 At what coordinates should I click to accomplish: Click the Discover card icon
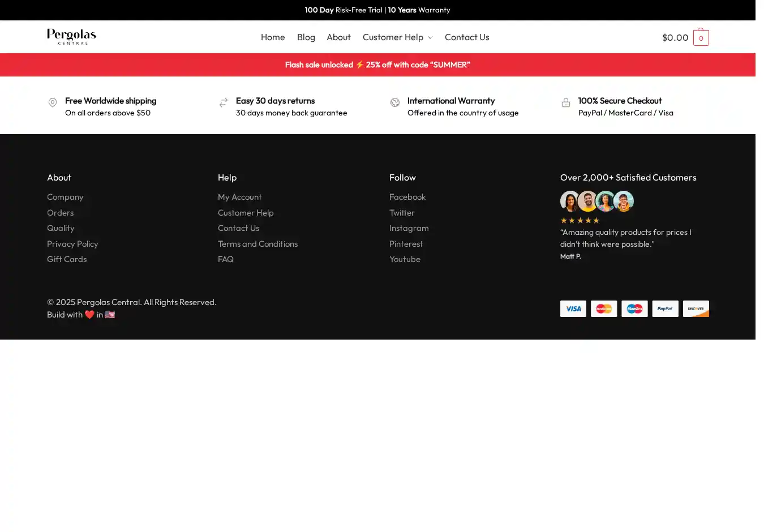coord(696,308)
